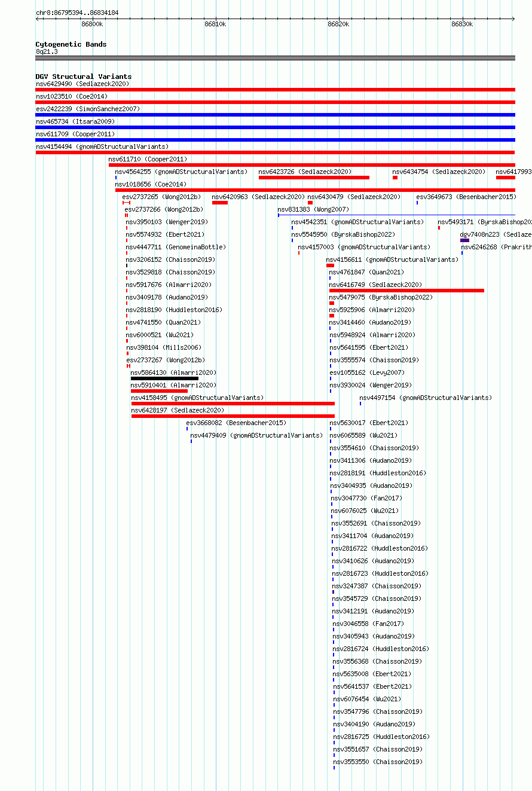Select the nsv4761847 (Quan2021) label
Image resolution: width=532 pixels, height=791 pixels.
pyautogui.click(x=366, y=273)
